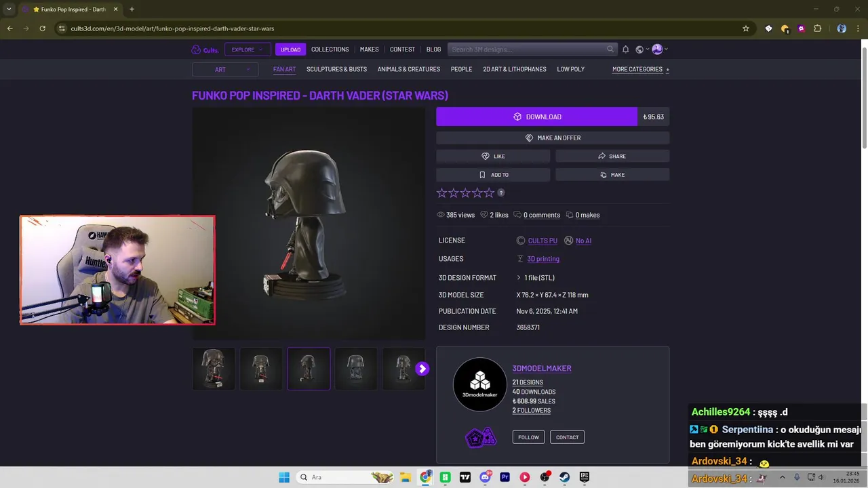Select the PEOPLE category
This screenshot has width=868, height=488.
(x=461, y=69)
